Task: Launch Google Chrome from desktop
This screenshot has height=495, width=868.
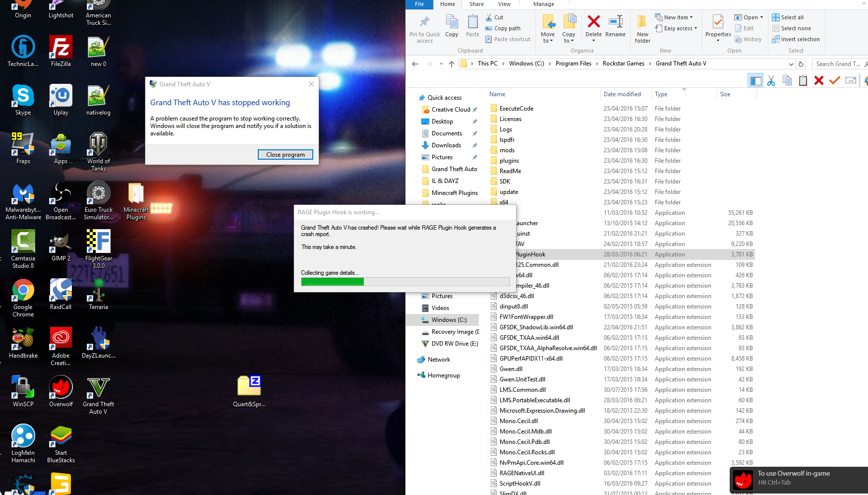Action: coord(23,298)
